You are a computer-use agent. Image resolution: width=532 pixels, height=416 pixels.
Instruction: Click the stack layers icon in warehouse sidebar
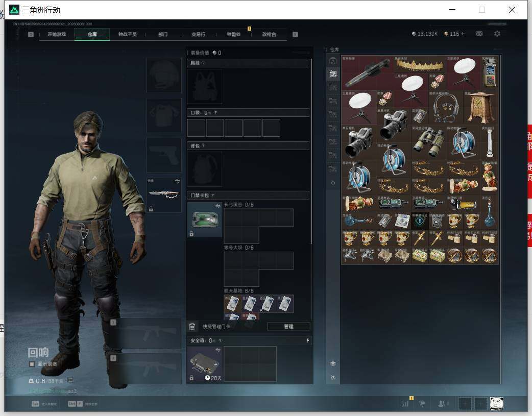click(333, 363)
